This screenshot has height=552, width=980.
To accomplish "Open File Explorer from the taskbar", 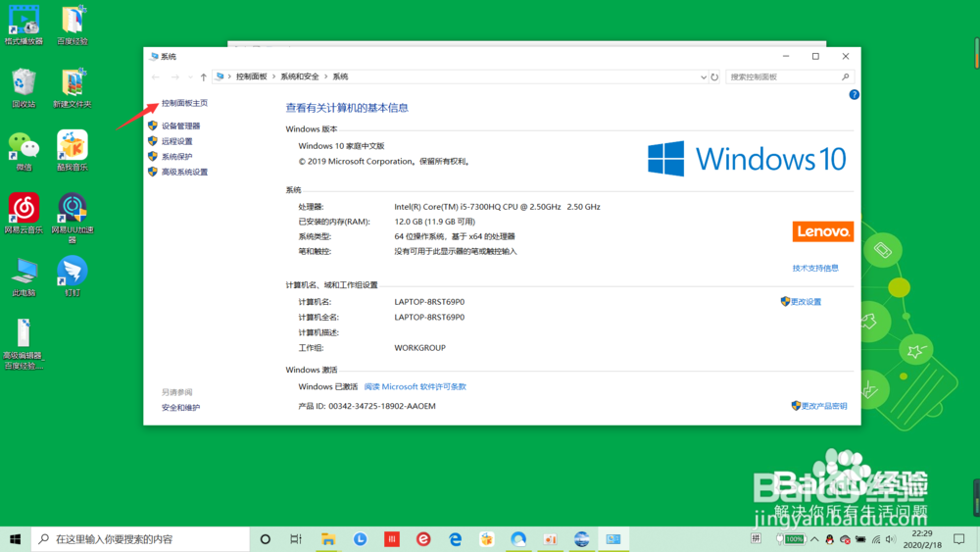I will [328, 539].
